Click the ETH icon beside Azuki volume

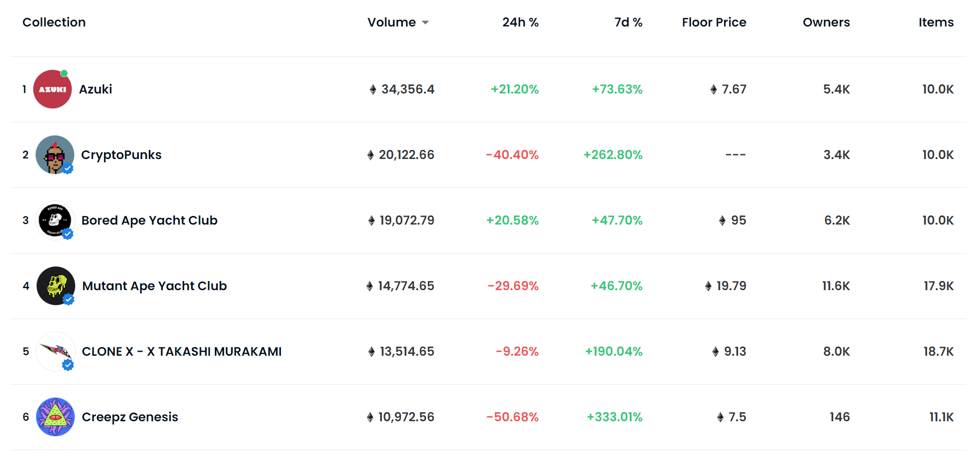point(372,90)
